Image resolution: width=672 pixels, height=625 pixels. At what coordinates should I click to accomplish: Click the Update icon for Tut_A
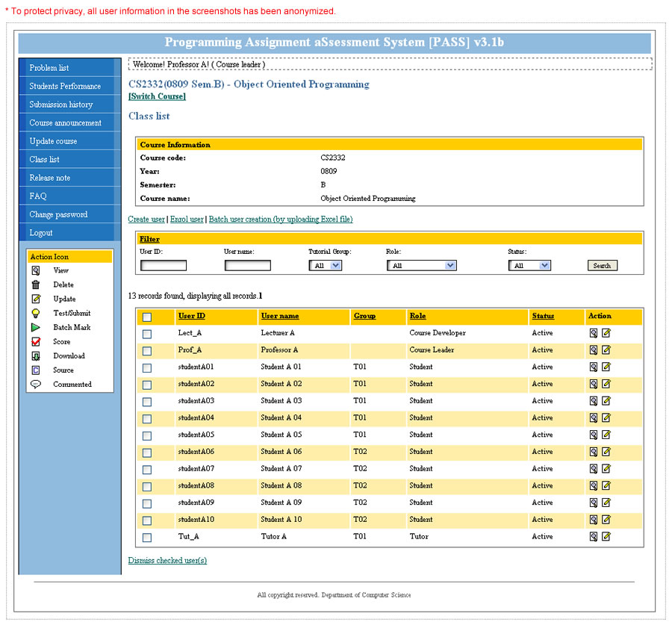click(606, 536)
